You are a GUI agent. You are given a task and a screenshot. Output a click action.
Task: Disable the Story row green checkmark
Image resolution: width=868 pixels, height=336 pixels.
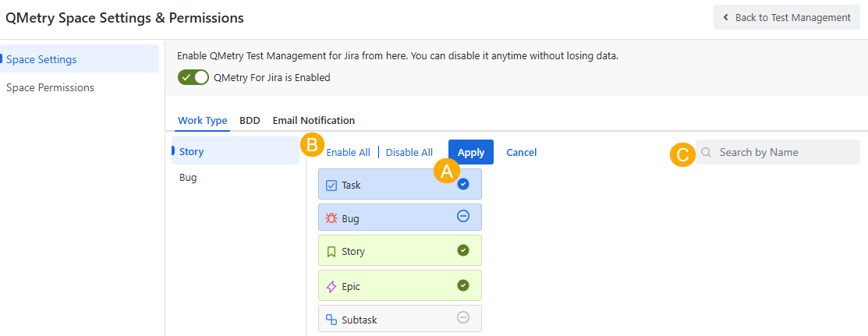pos(463,250)
